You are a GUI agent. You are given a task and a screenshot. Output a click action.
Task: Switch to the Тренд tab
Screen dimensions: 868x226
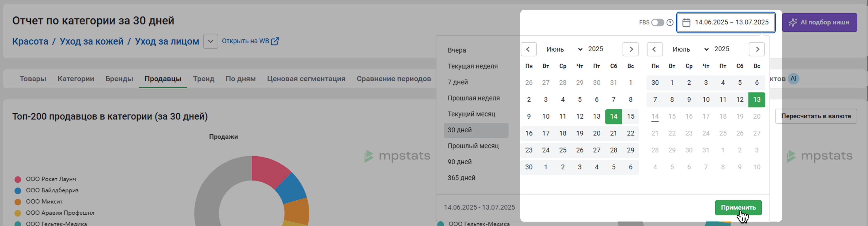coord(204,79)
